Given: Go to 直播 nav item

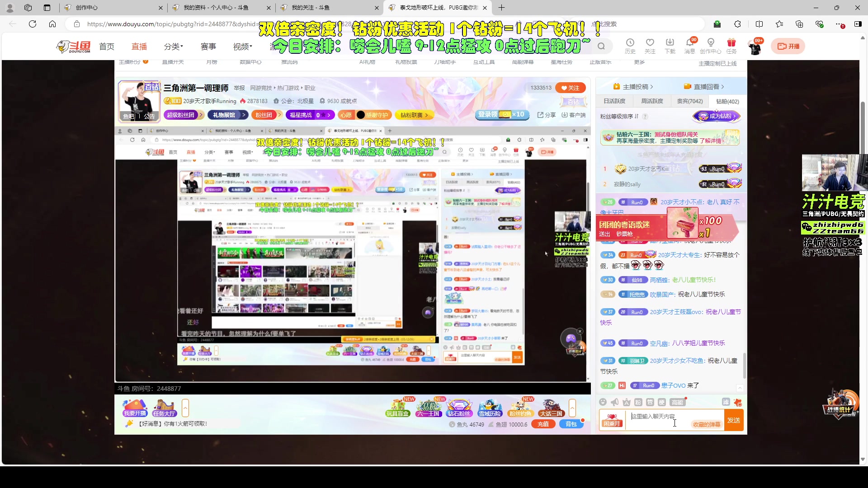Looking at the screenshot, I should pos(139,47).
